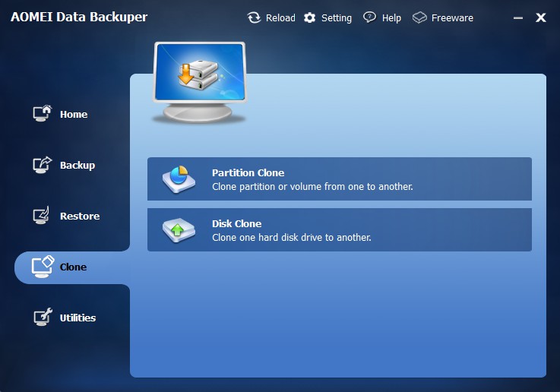
Task: Click 'Clone one hard disk drive to another.'
Action: click(292, 238)
